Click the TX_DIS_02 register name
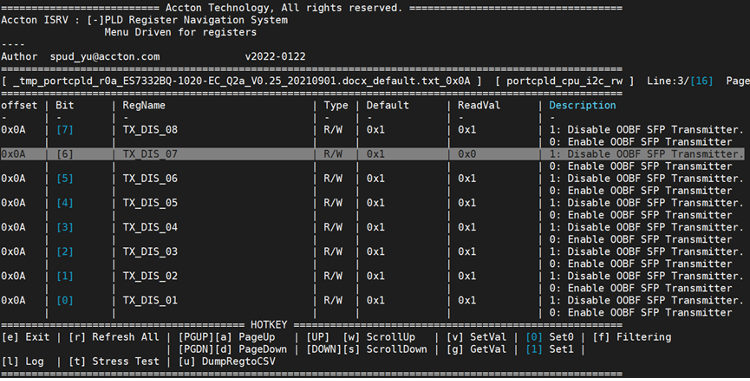The height and width of the screenshot is (381, 750). [150, 276]
